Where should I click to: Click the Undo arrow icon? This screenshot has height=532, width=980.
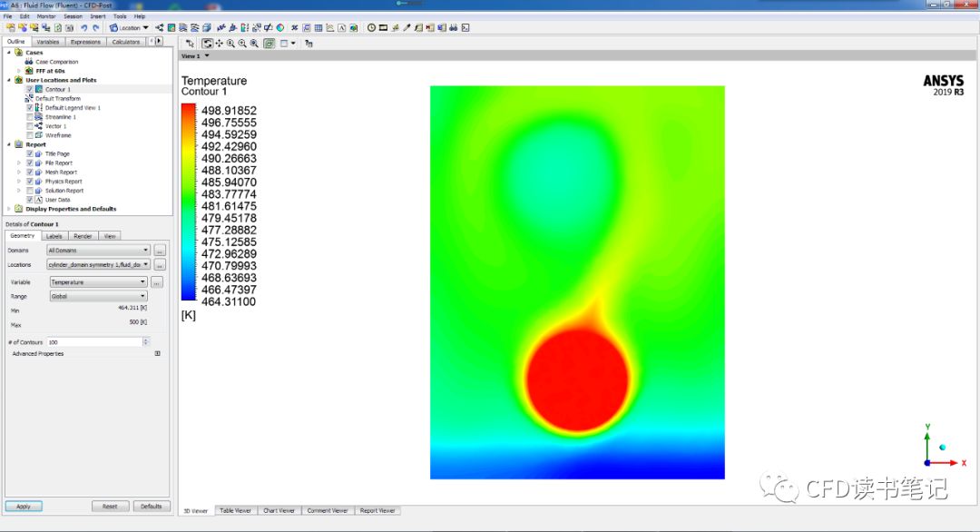click(84, 27)
